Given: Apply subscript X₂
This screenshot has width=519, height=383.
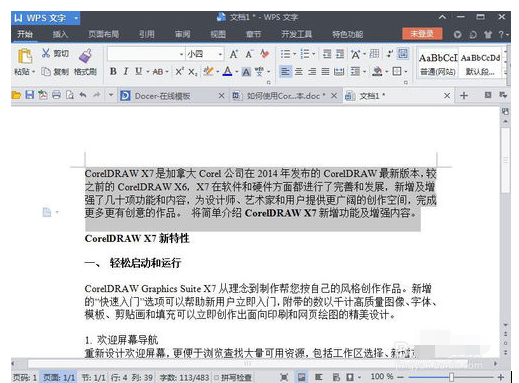Looking at the screenshot, I should click(x=193, y=71).
